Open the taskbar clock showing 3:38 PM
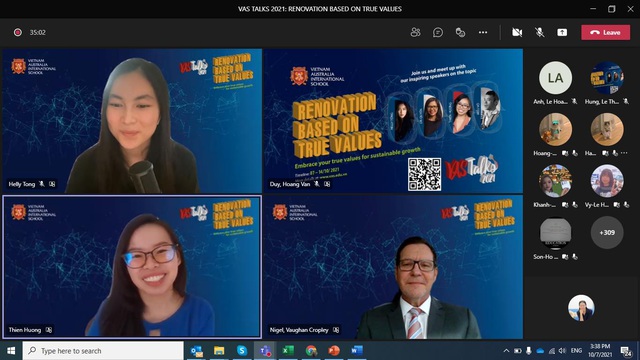 point(600,351)
